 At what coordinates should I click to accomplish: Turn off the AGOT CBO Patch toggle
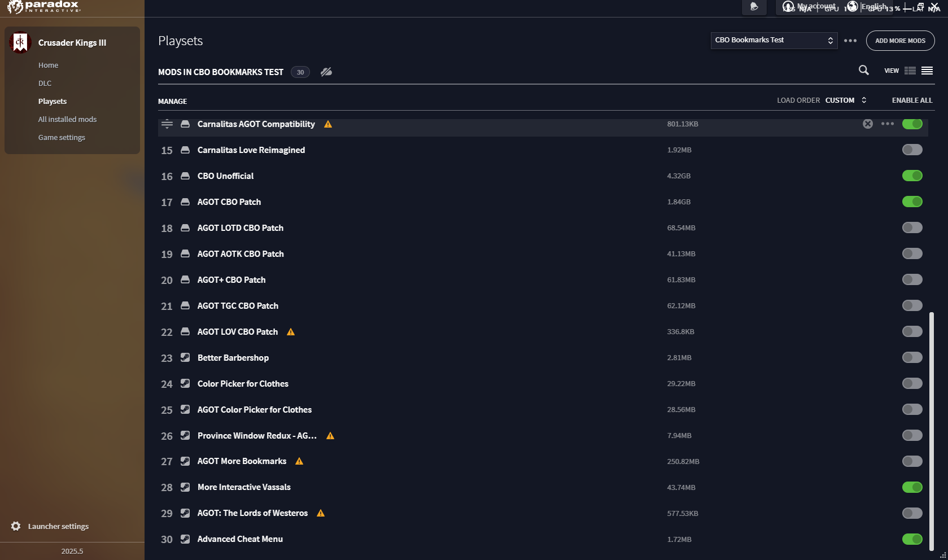(912, 202)
